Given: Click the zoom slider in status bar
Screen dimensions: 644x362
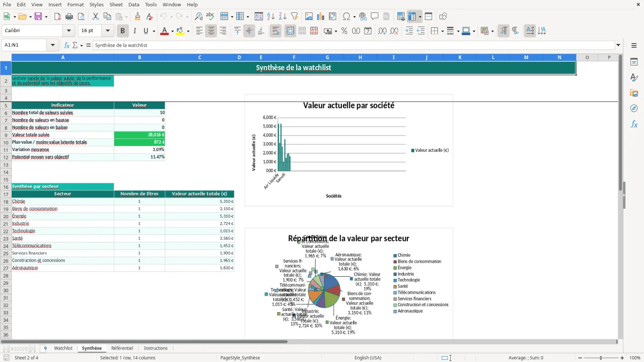Looking at the screenshot, I should point(601,358).
